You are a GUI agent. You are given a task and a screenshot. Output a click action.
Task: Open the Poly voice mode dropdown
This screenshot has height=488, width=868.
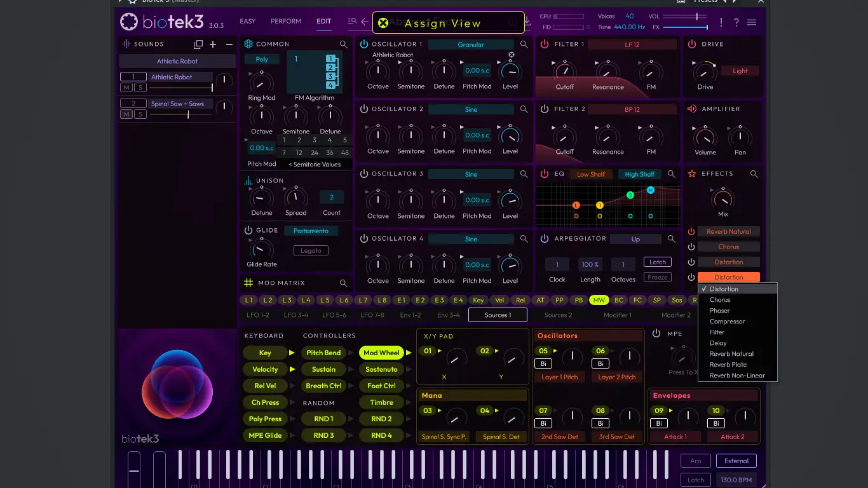point(262,59)
